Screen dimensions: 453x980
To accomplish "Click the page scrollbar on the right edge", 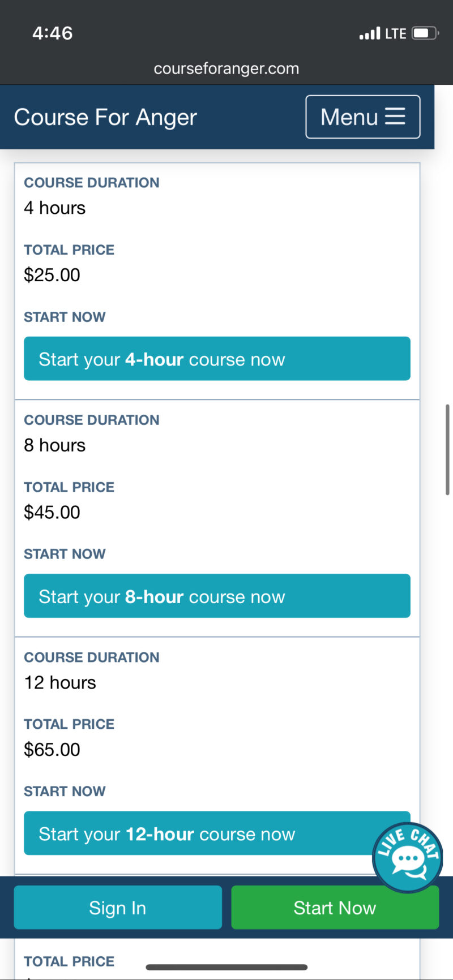I will (447, 450).
